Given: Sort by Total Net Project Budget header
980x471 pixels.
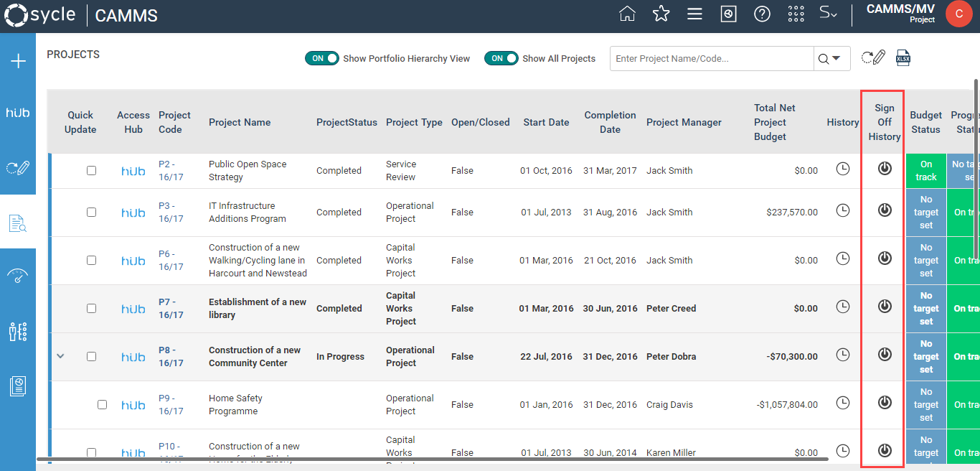Looking at the screenshot, I should point(775,122).
